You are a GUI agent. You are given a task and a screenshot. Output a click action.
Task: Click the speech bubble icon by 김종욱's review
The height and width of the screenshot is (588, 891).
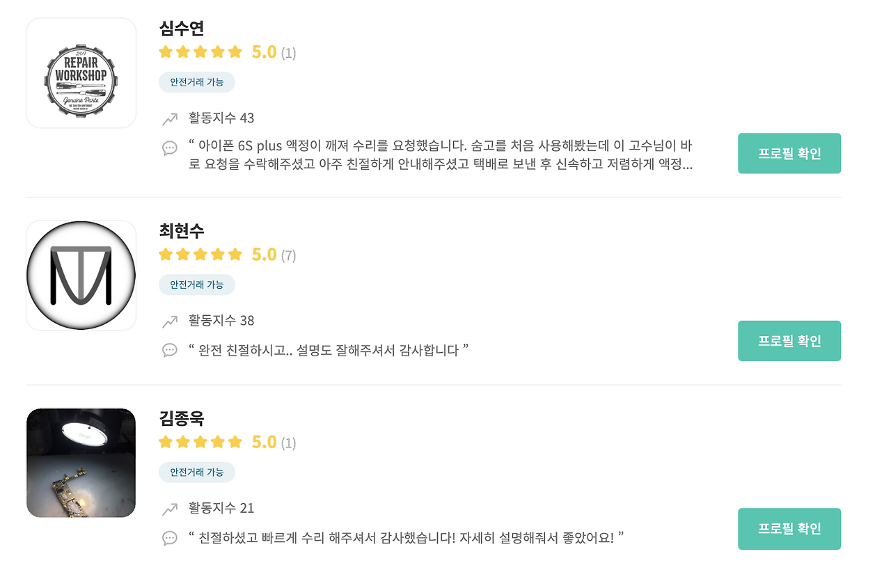[170, 538]
